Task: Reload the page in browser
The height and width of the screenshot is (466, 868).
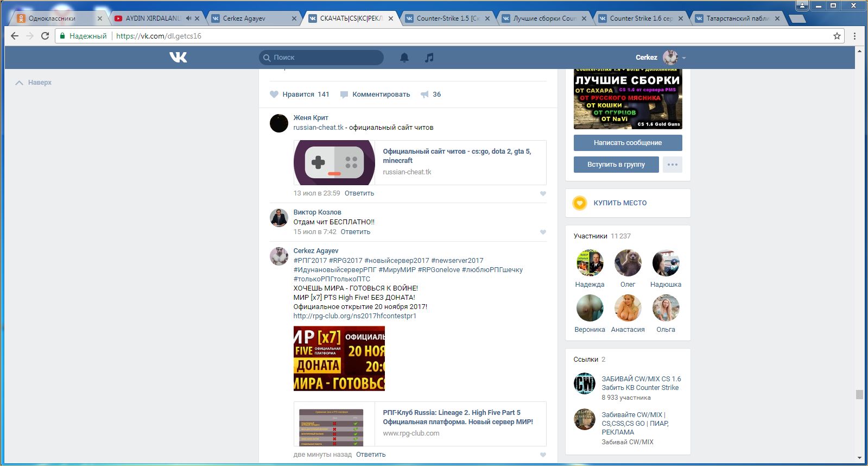Action: pyautogui.click(x=45, y=36)
